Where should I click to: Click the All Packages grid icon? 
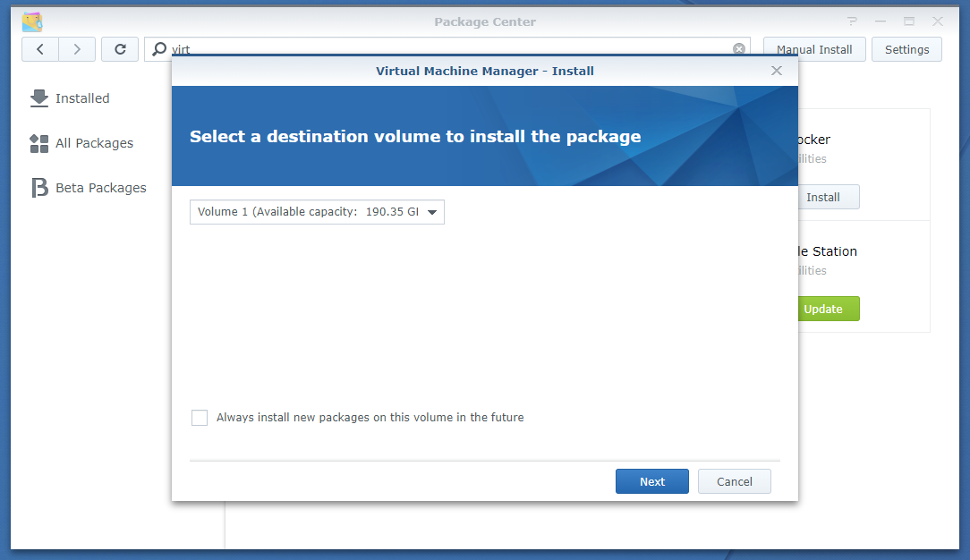tap(39, 143)
